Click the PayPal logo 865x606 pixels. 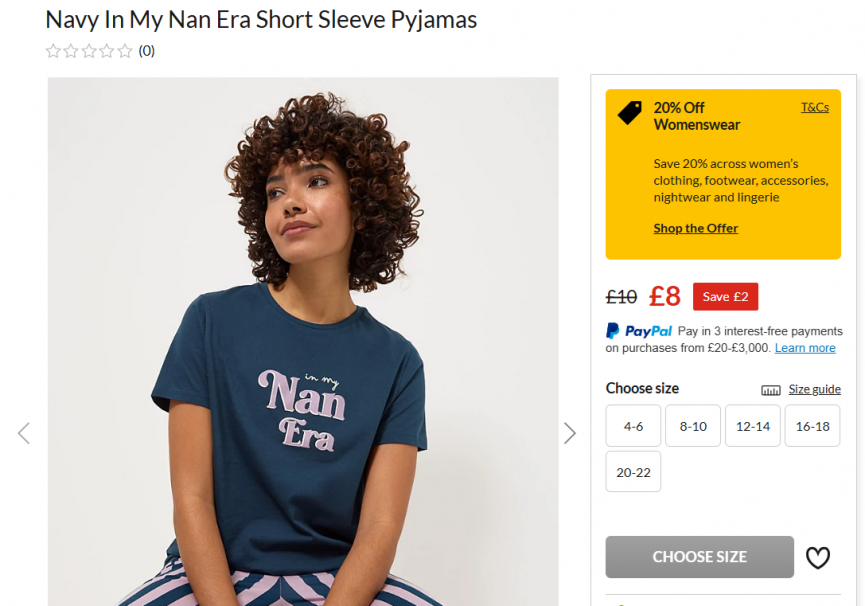639,331
